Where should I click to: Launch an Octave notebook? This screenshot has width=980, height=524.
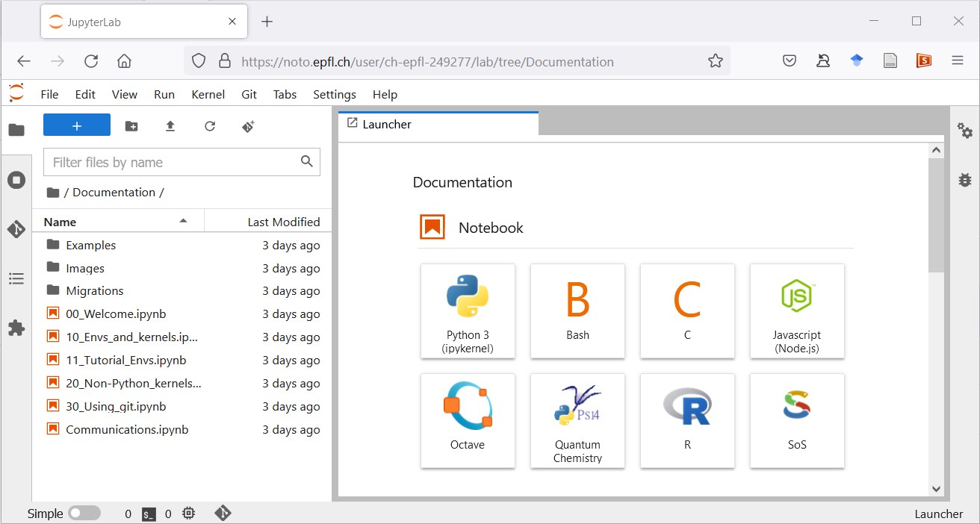(x=468, y=421)
